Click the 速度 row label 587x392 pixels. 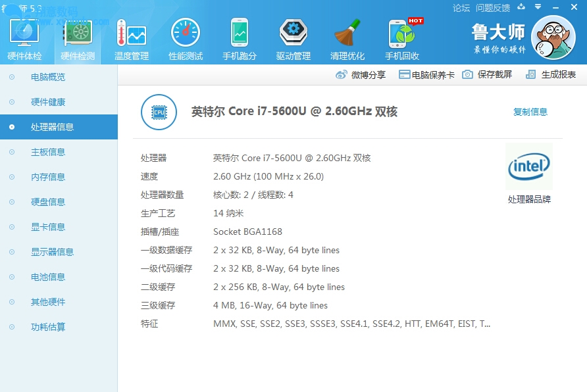149,176
